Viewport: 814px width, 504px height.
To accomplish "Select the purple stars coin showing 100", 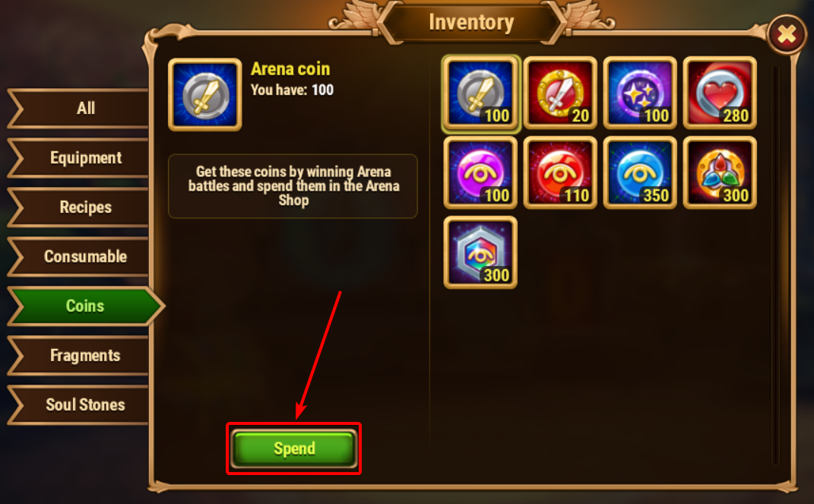I will [x=640, y=93].
